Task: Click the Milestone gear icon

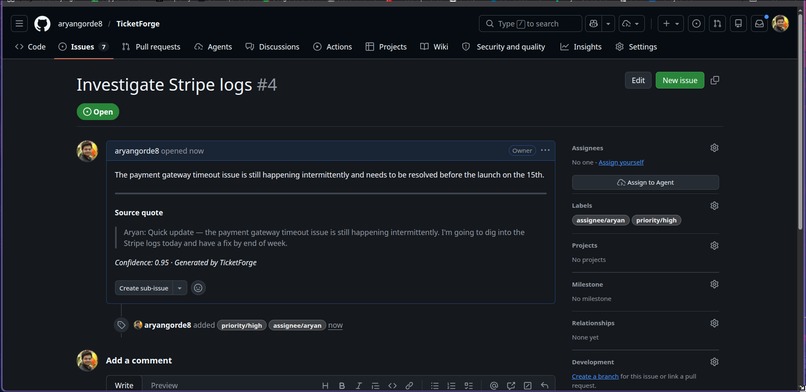Action: [714, 284]
